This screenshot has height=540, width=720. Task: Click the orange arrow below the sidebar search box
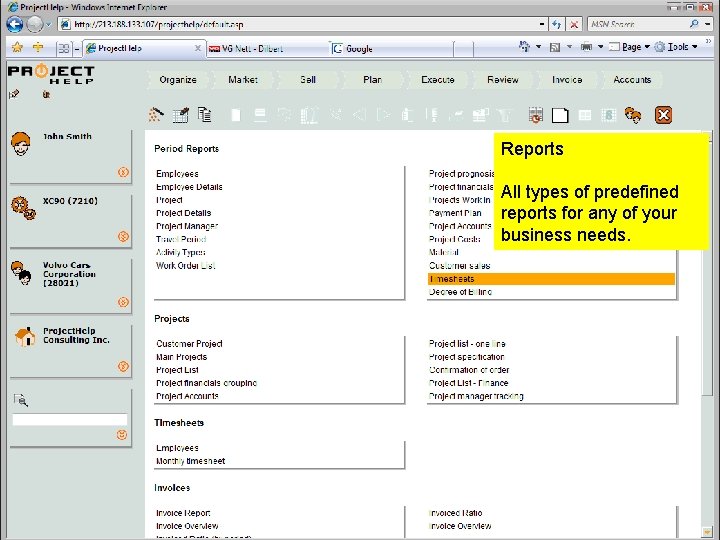tap(122, 434)
